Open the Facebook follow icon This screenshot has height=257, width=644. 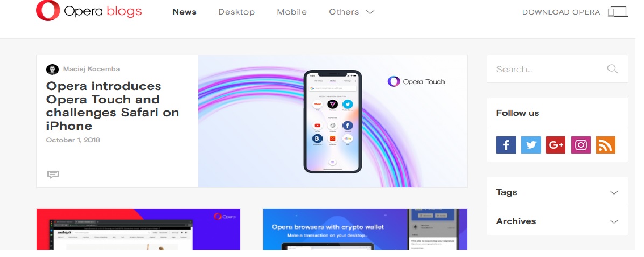[506, 145]
